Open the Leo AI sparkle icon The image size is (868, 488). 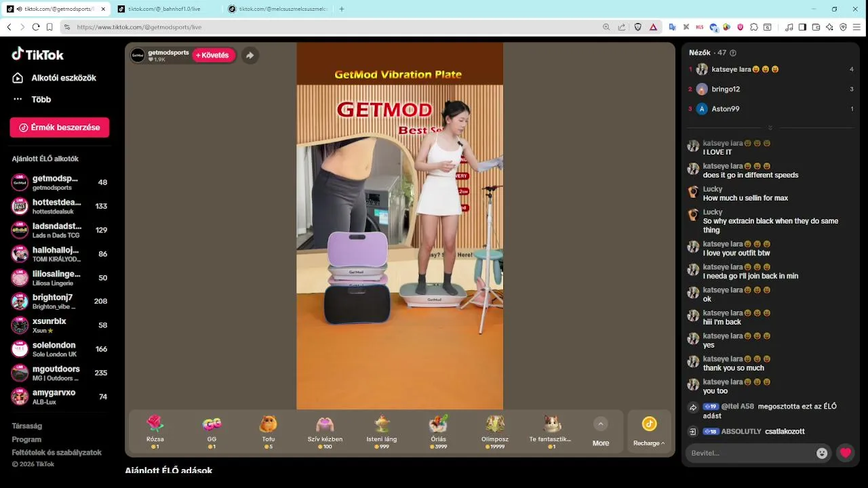[x=829, y=27]
